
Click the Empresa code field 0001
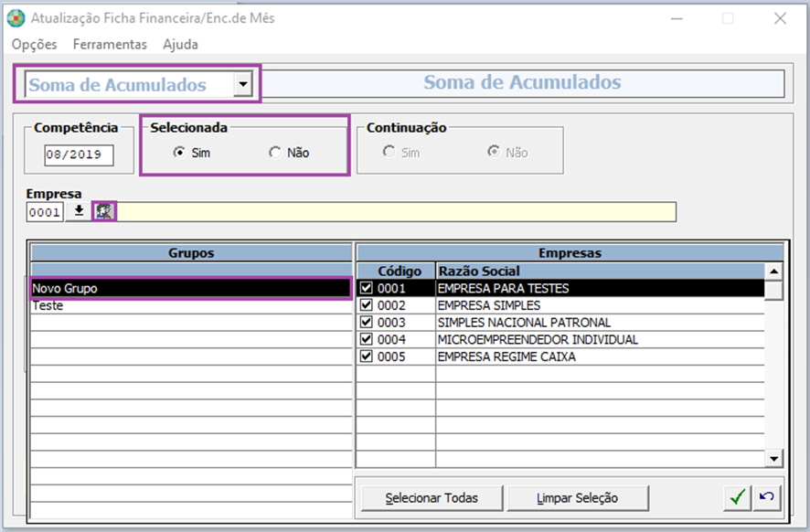tap(45, 212)
